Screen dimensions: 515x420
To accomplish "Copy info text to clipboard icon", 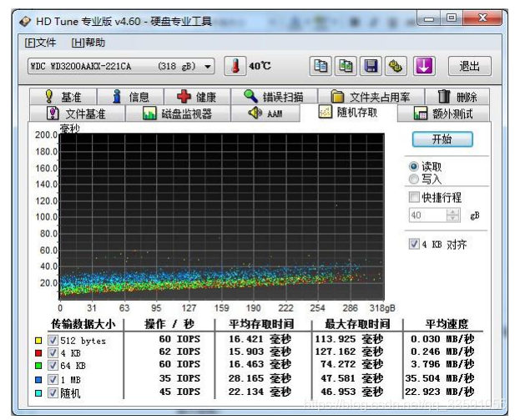I will (x=321, y=66).
